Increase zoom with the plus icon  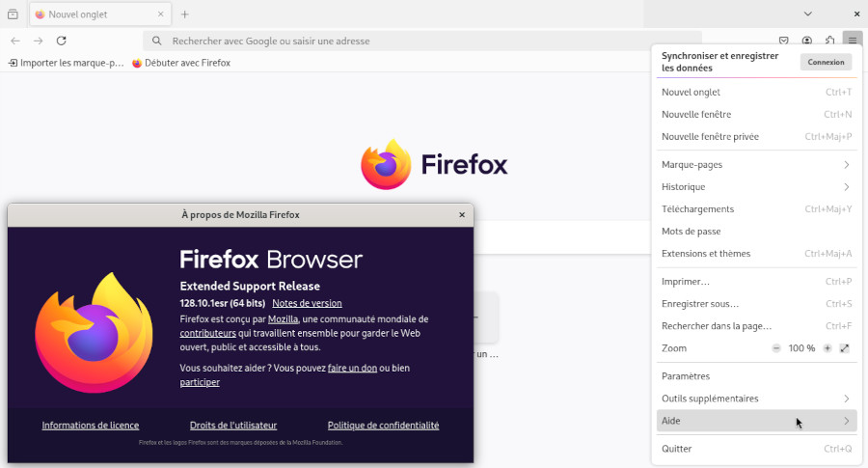pyautogui.click(x=827, y=348)
